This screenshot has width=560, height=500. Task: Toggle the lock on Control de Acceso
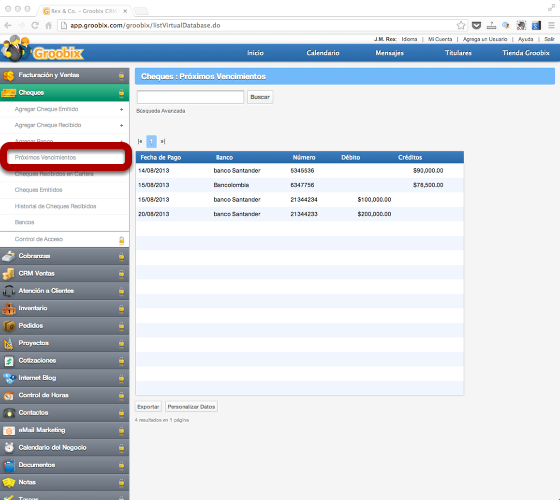121,240
